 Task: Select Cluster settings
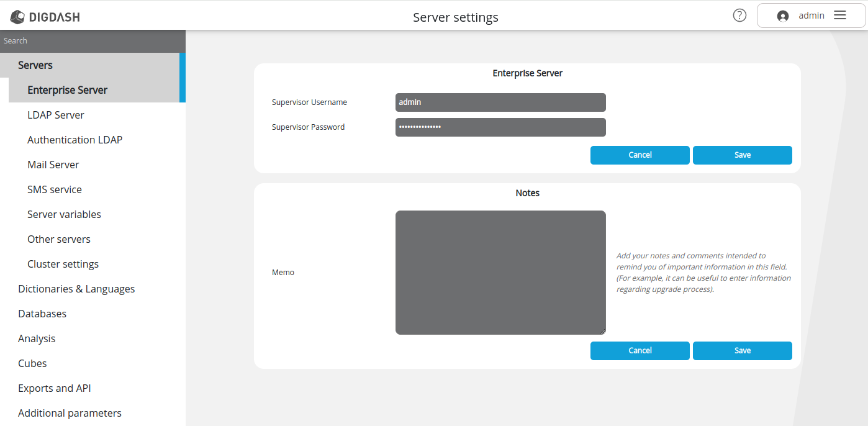click(63, 264)
